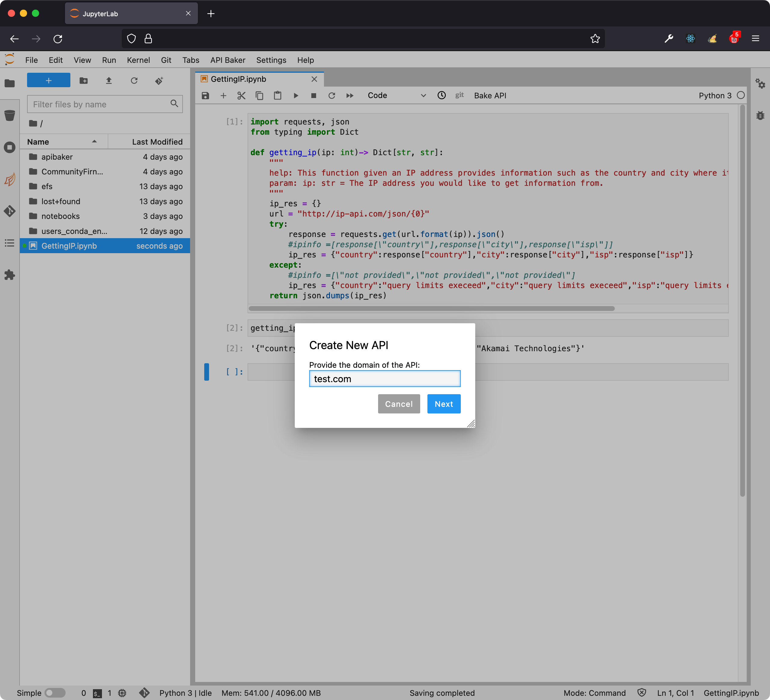
Task: Toggle the Simple mode switch
Action: 55,693
